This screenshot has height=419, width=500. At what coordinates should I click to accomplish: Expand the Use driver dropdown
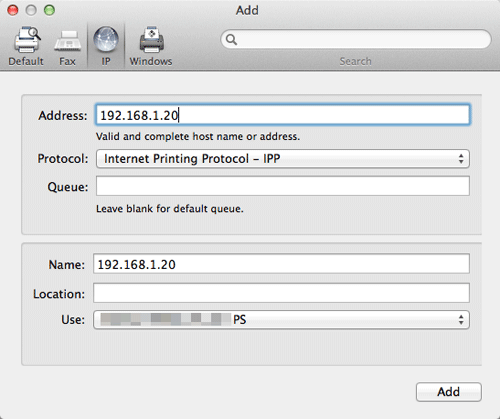281,320
